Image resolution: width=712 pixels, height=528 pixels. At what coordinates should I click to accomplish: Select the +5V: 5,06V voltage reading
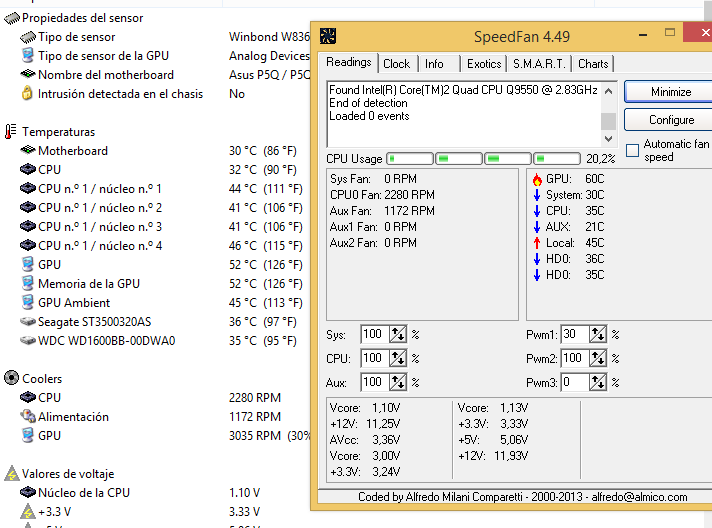tap(493, 440)
